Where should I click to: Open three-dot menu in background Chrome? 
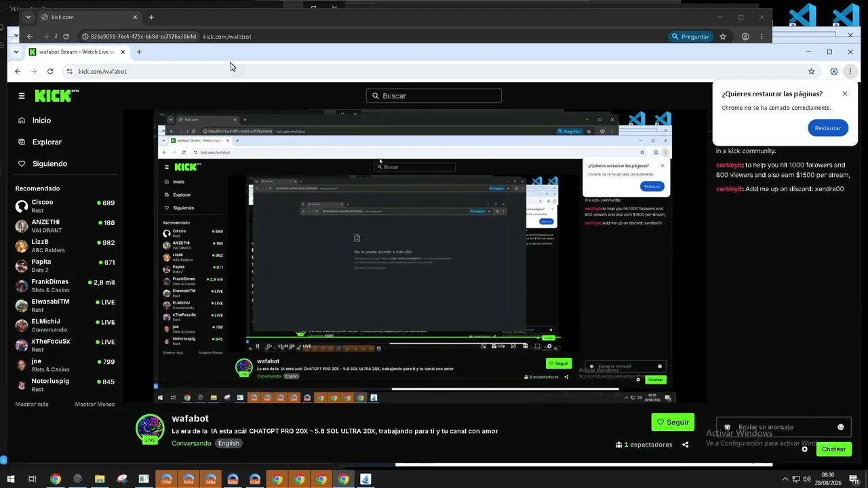click(762, 37)
